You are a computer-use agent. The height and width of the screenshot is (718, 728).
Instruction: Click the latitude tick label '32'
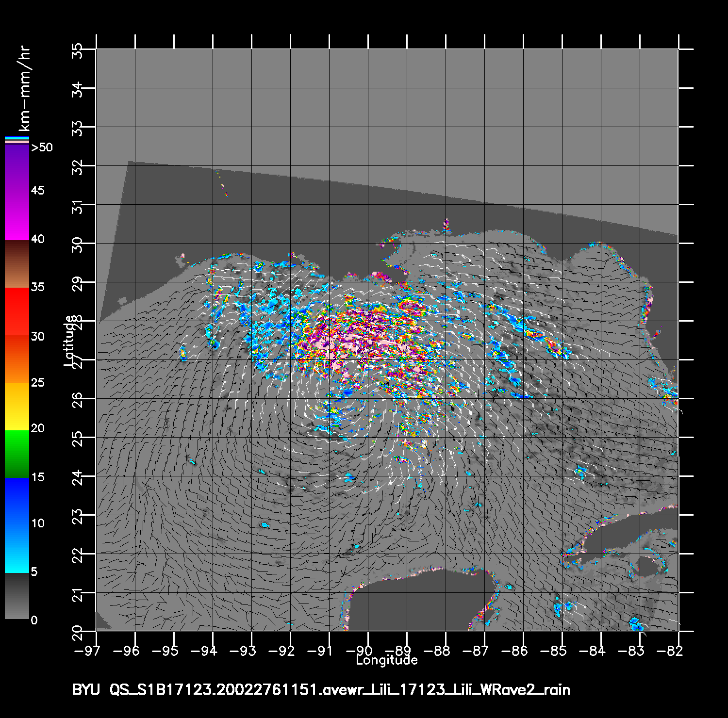click(x=77, y=166)
